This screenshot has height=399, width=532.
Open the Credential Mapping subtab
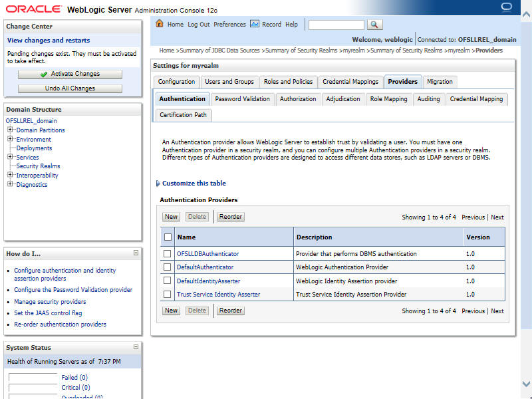pyautogui.click(x=476, y=99)
